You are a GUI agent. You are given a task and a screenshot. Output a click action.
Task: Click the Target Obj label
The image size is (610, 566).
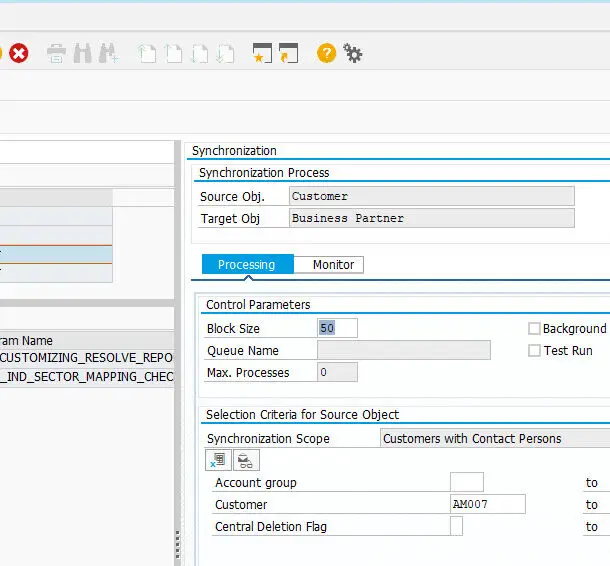[x=230, y=219]
